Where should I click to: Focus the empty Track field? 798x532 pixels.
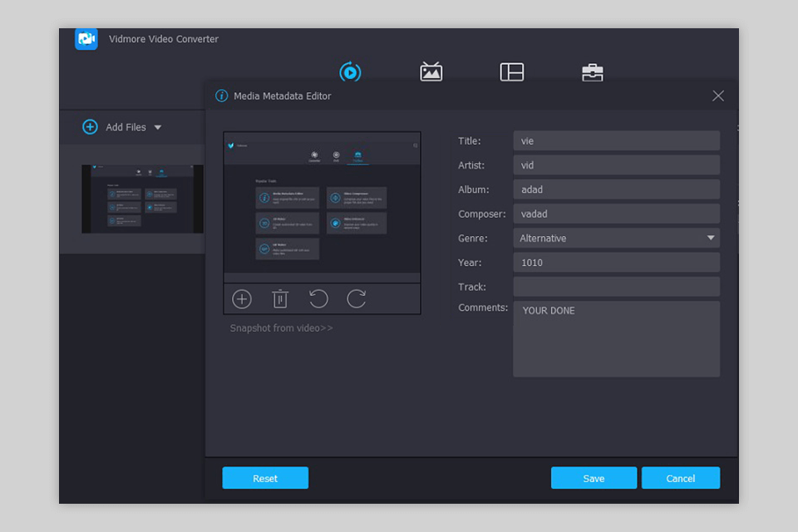(615, 287)
